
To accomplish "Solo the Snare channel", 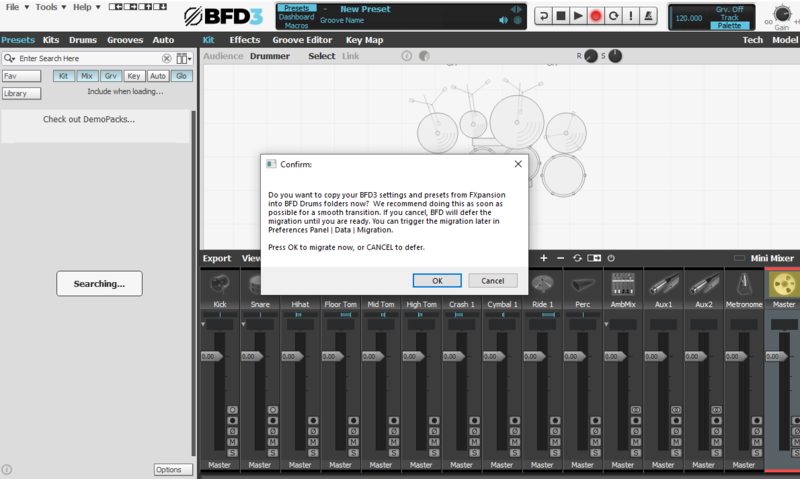I will coord(273,452).
